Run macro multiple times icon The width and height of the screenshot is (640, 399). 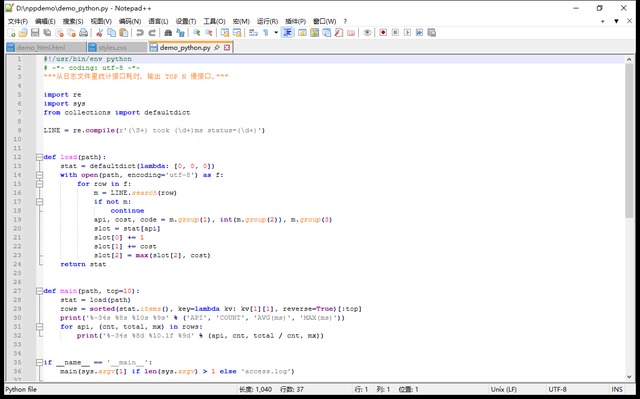(x=419, y=33)
